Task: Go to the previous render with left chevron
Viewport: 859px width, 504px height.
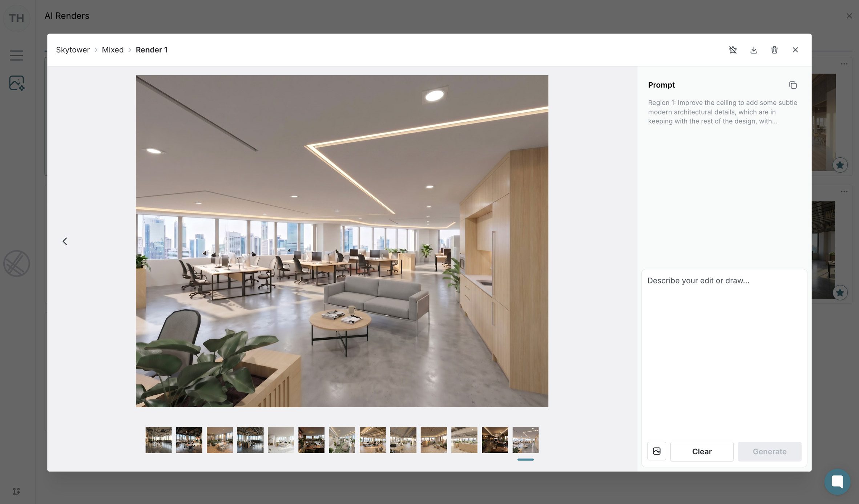Action: tap(65, 241)
